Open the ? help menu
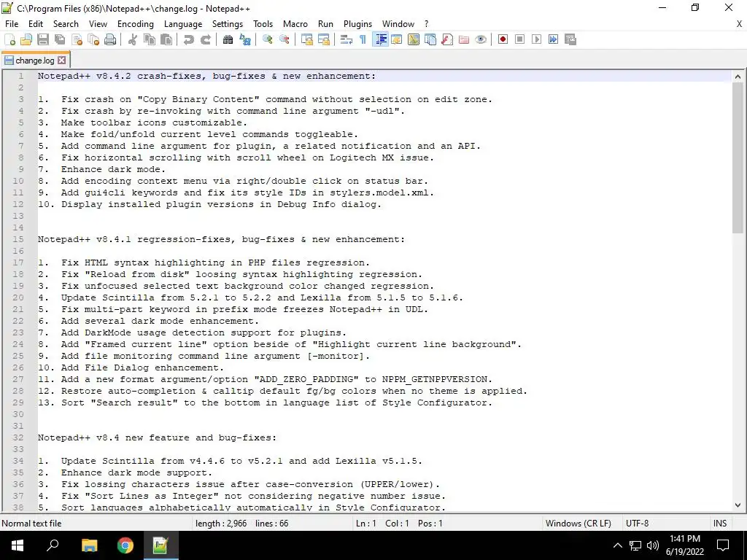 pos(426,24)
